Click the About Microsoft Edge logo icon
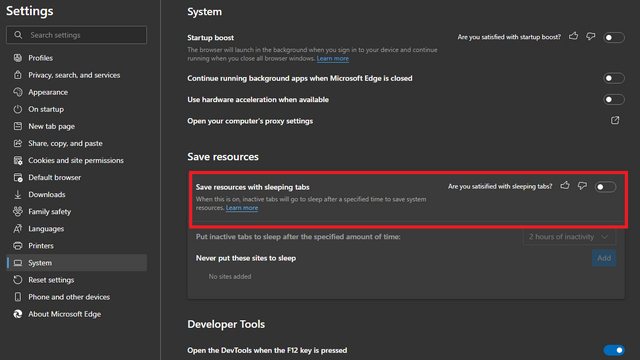640x360 pixels. pos(18,314)
